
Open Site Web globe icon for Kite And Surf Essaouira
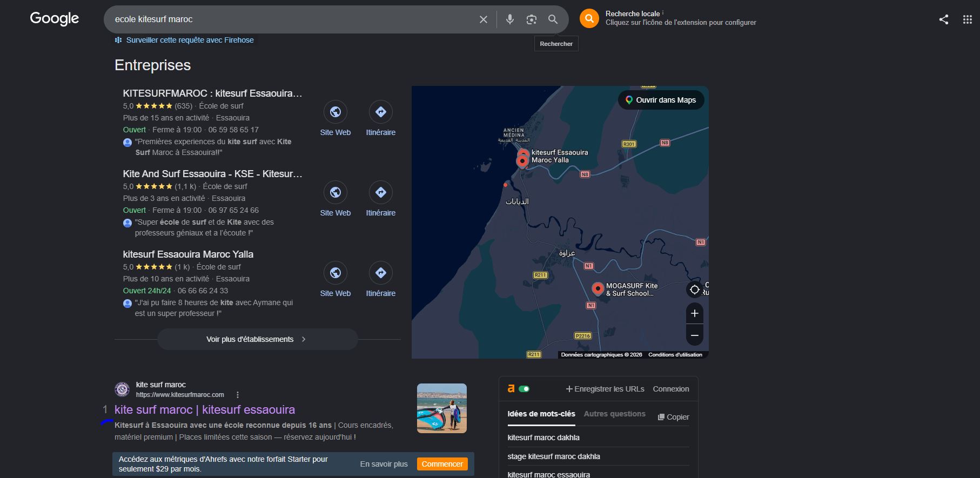point(335,192)
